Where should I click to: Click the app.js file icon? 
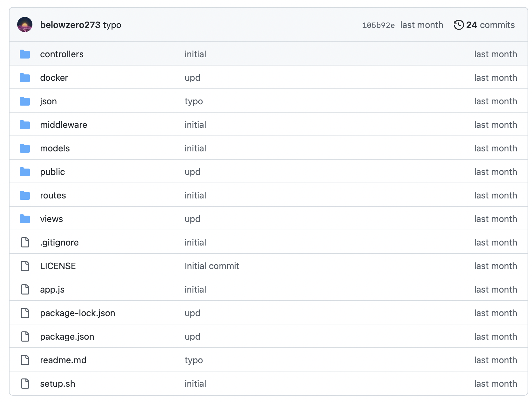tap(25, 289)
